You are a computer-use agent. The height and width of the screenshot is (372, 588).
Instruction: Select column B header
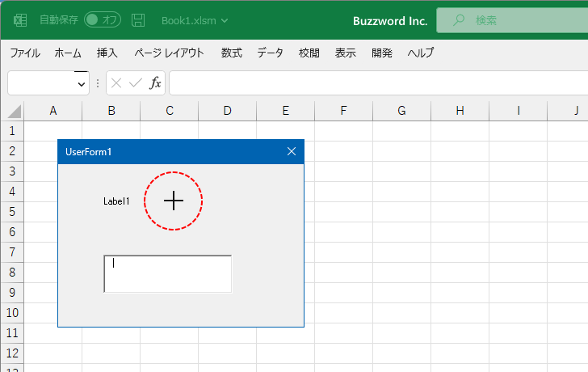tap(111, 111)
